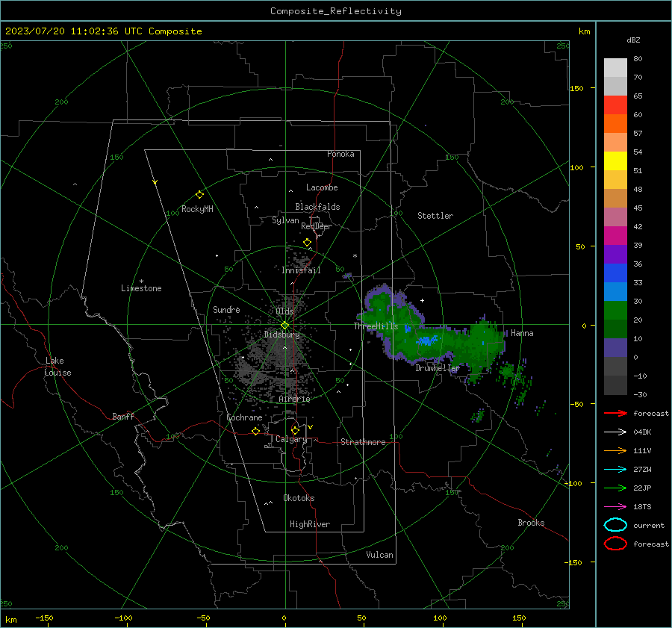The image size is (672, 628).
Task: Click the green 22JP arrow icon
Action: tap(615, 488)
